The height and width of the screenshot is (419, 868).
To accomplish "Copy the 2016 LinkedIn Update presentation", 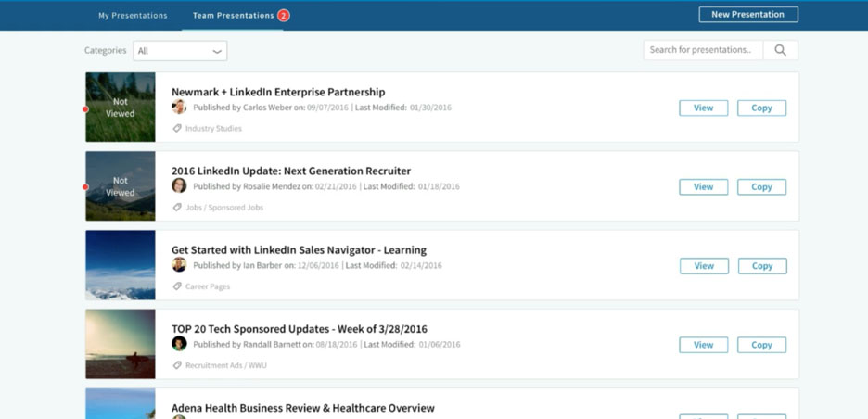I will (761, 187).
